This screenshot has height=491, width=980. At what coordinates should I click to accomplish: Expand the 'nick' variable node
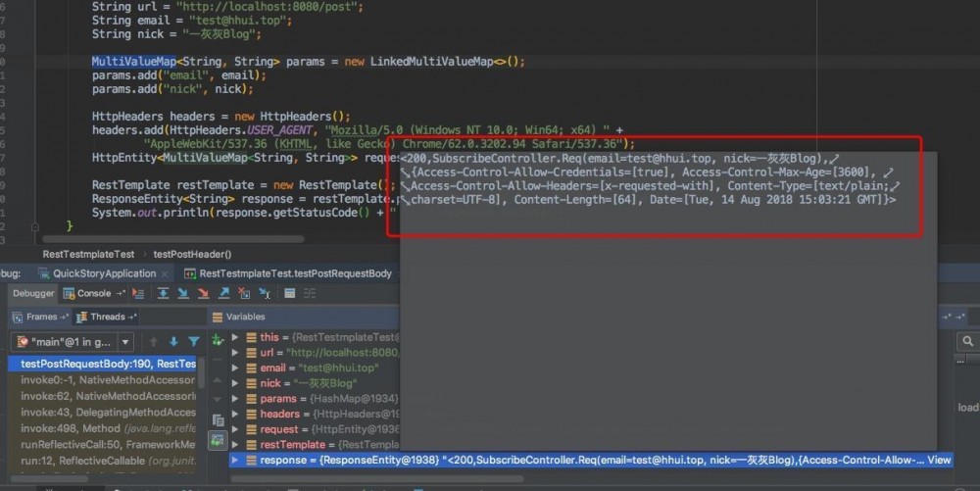(x=235, y=383)
